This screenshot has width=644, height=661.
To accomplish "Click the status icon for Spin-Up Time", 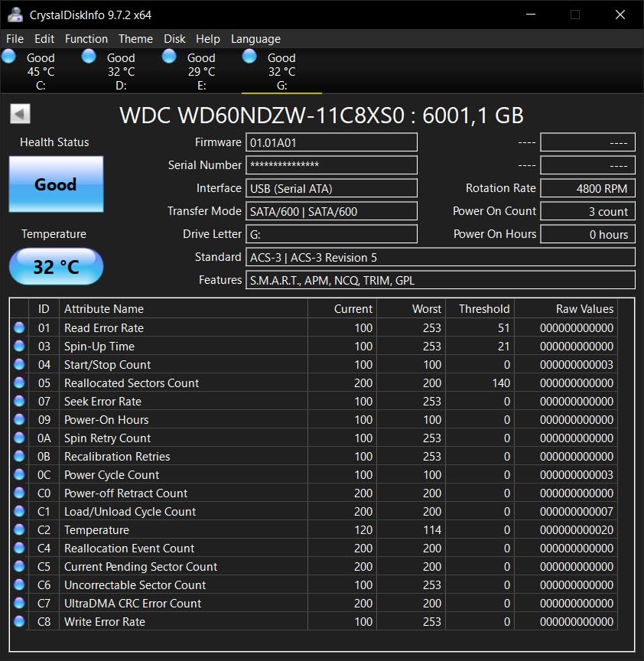I will tap(19, 346).
